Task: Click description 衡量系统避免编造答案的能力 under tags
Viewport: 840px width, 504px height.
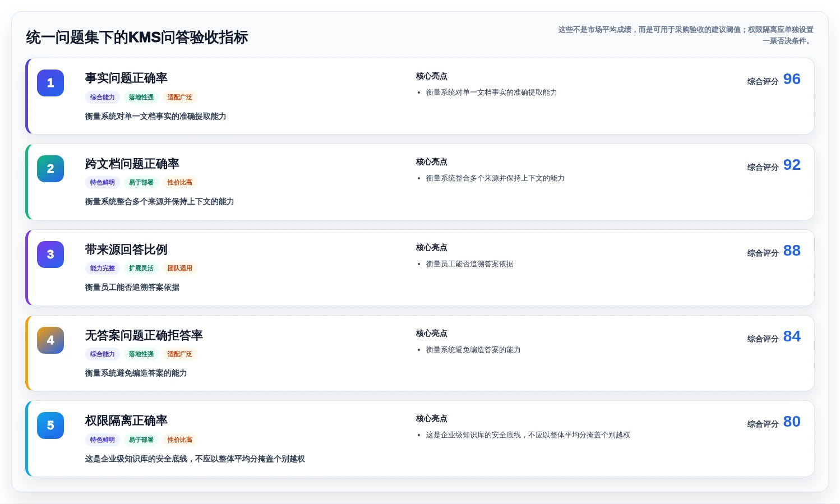Action: 136,373
